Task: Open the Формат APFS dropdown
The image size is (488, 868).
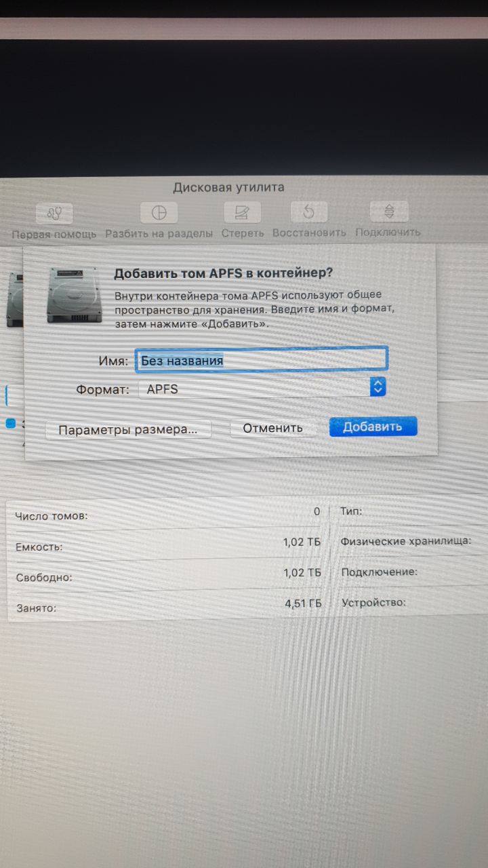Action: [262, 389]
